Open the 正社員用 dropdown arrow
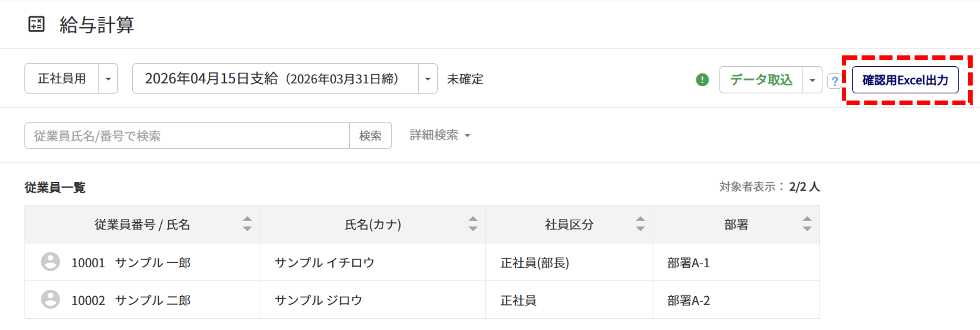Viewport: 980px width, 330px height. coord(108,79)
